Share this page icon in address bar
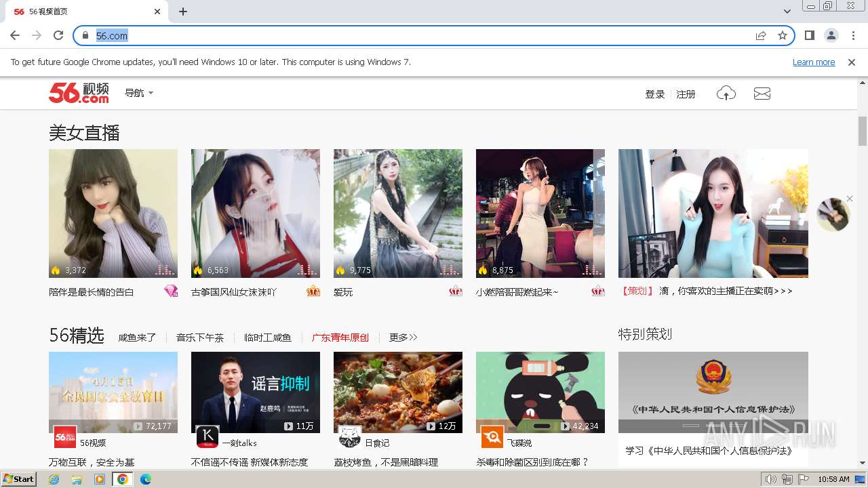 point(761,35)
